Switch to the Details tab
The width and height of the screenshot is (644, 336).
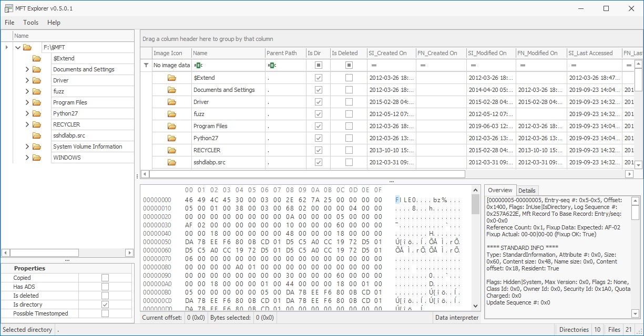(527, 191)
